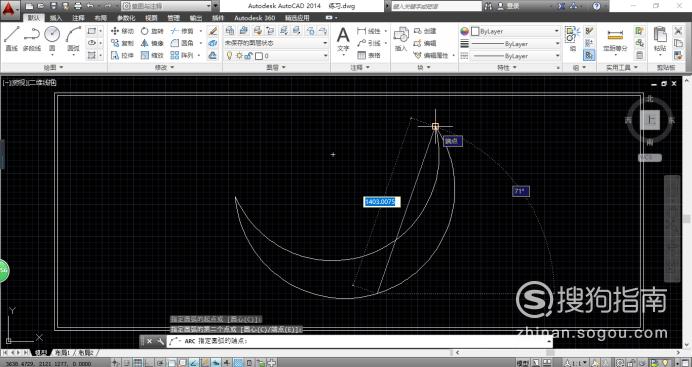The width and height of the screenshot is (692, 367).
Task: Select the Polyline (多段线) tool
Action: (x=31, y=39)
